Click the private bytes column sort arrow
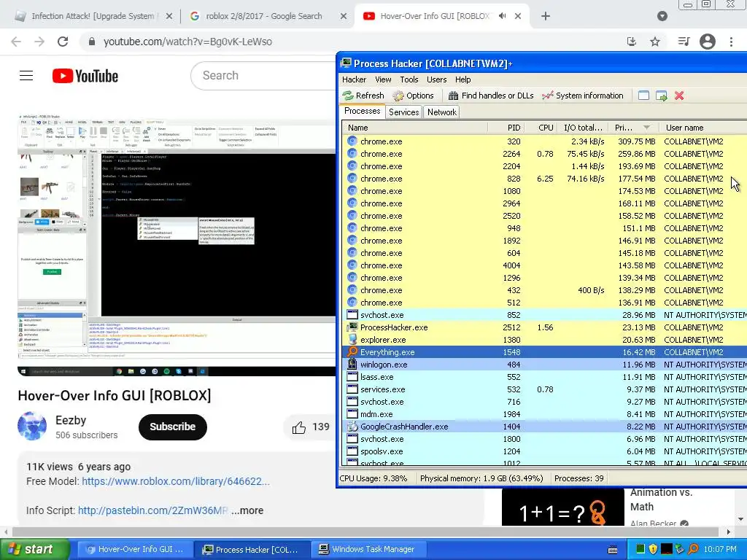The image size is (747, 560). 646,128
